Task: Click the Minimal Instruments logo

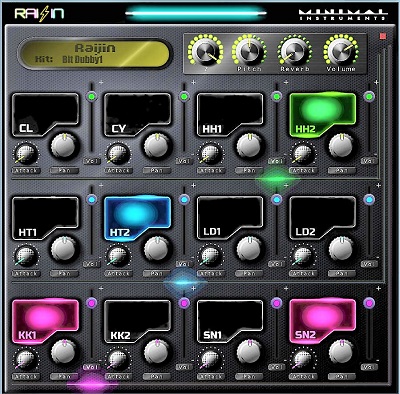Action: (343, 14)
